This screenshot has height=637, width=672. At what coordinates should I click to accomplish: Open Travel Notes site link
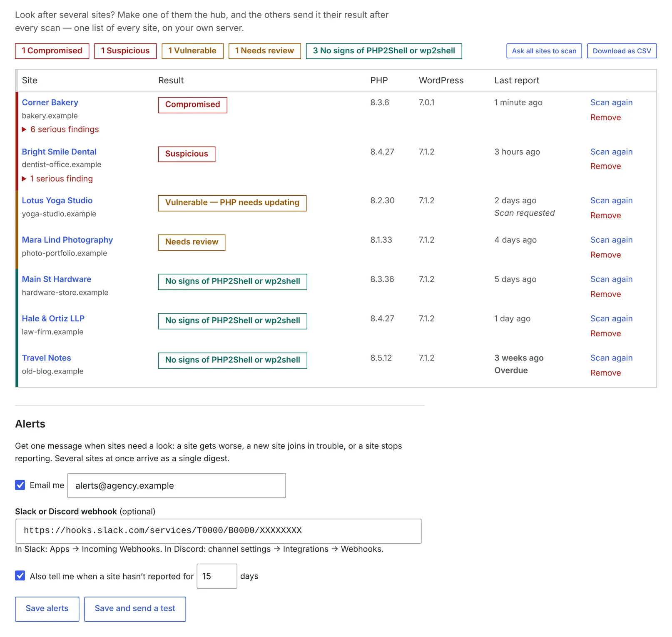point(47,358)
